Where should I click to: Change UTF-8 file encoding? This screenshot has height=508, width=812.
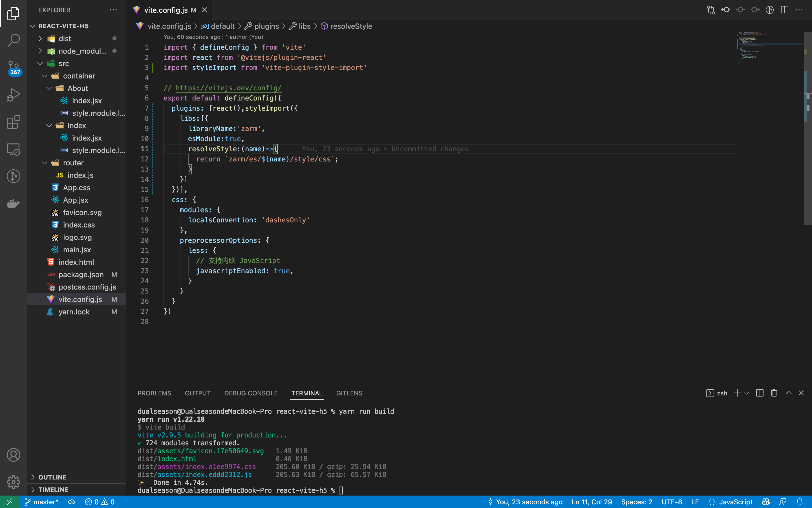click(671, 502)
